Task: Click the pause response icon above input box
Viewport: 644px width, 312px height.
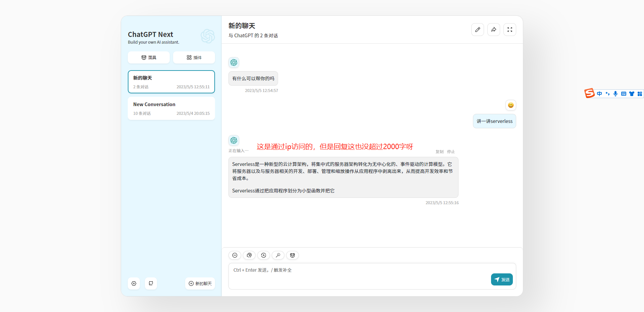Action: coord(234,255)
